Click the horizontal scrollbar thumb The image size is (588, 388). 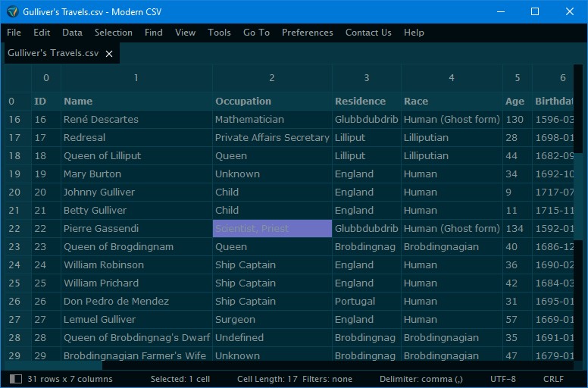tap(53, 365)
